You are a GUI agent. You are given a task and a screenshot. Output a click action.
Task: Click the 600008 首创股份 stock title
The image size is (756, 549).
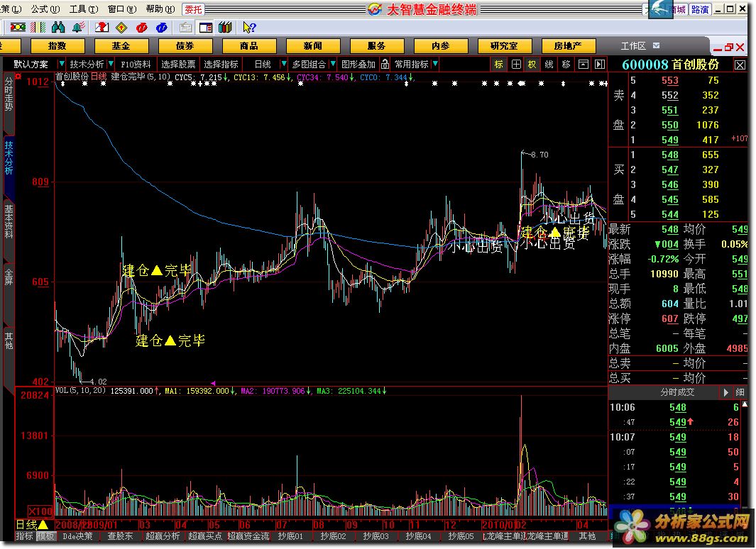[670, 65]
